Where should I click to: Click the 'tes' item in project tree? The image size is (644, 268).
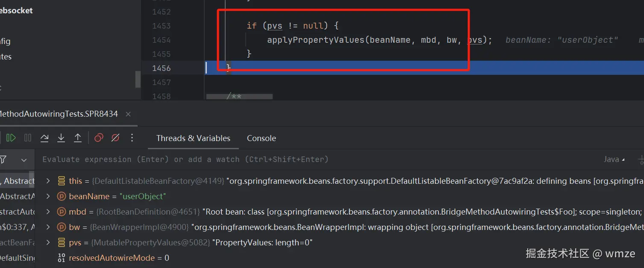pos(6,56)
